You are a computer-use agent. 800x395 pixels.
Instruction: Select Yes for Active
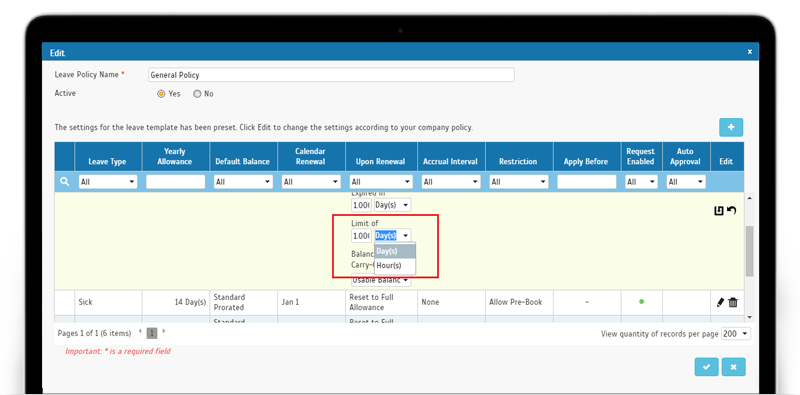tap(161, 94)
